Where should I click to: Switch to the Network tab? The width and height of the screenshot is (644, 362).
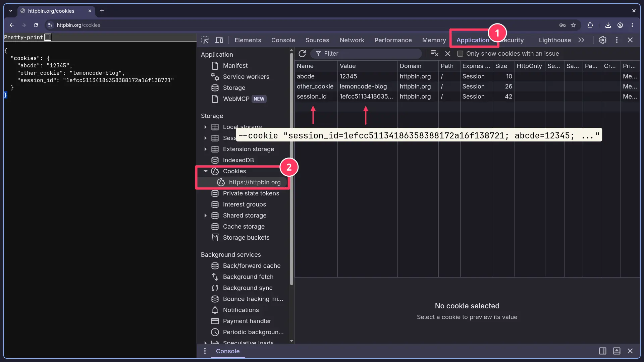pos(352,40)
